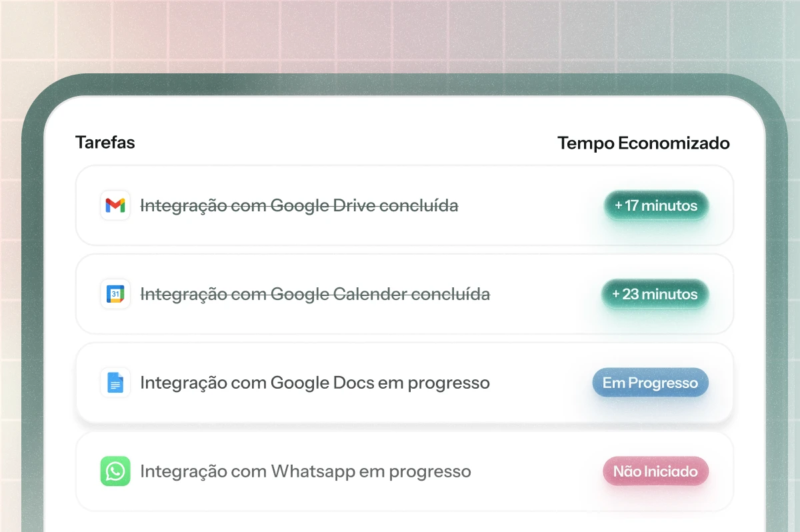Select the 'Tempo Economizado' column header
Screen dimensions: 800x532
click(x=643, y=143)
